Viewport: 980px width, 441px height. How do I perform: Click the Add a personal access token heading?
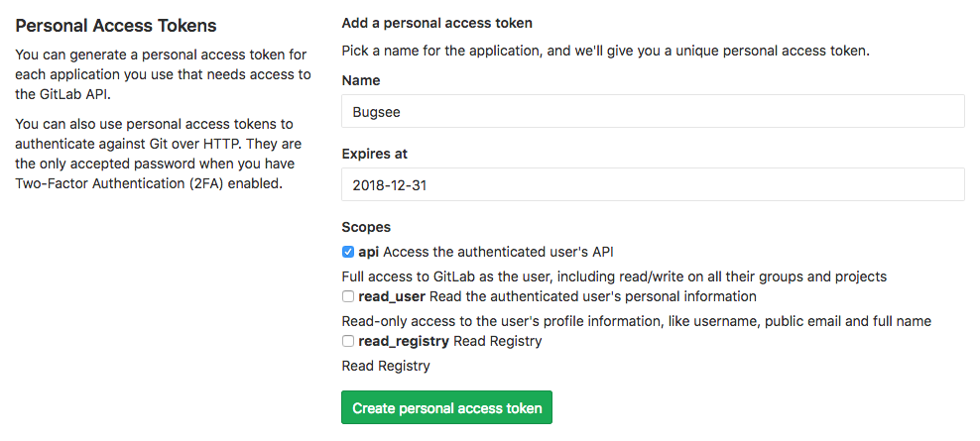pos(436,23)
